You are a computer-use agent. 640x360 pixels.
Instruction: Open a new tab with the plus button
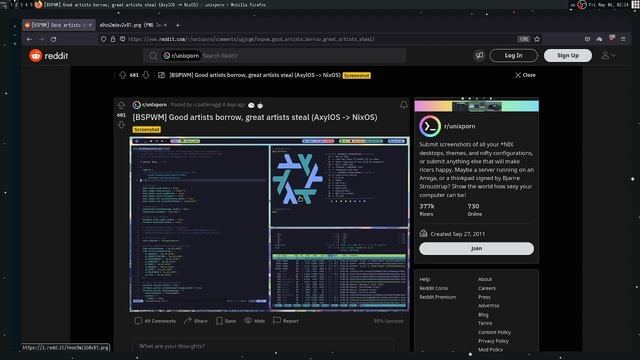[178, 25]
